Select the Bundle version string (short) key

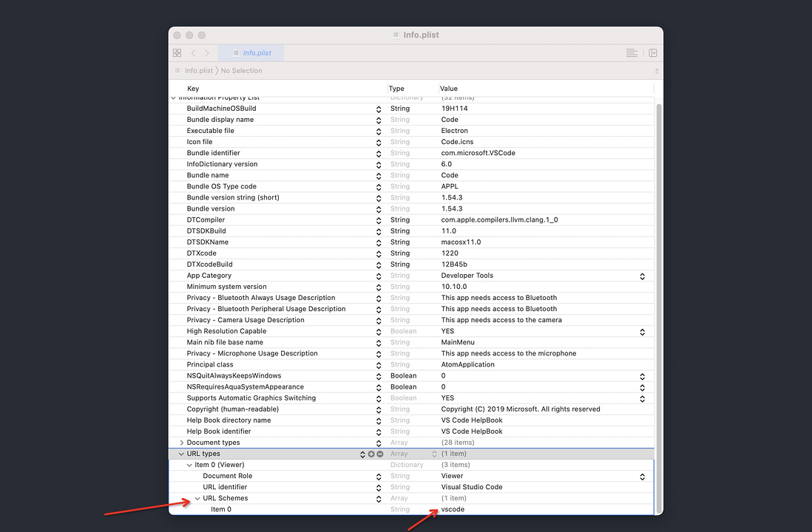point(233,198)
